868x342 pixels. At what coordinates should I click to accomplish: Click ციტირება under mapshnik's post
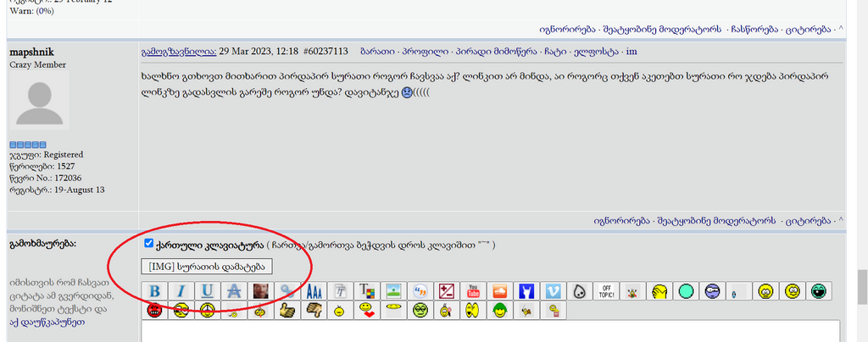tap(810, 220)
